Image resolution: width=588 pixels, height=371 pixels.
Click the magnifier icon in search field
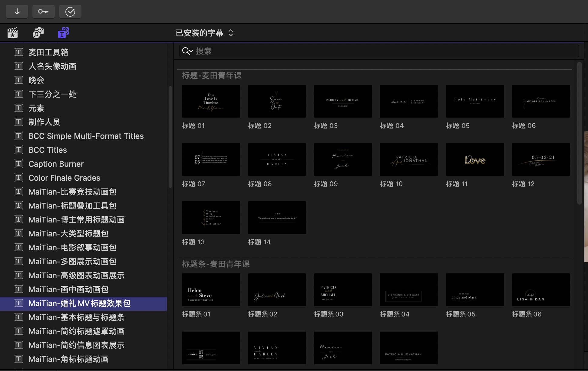(186, 51)
